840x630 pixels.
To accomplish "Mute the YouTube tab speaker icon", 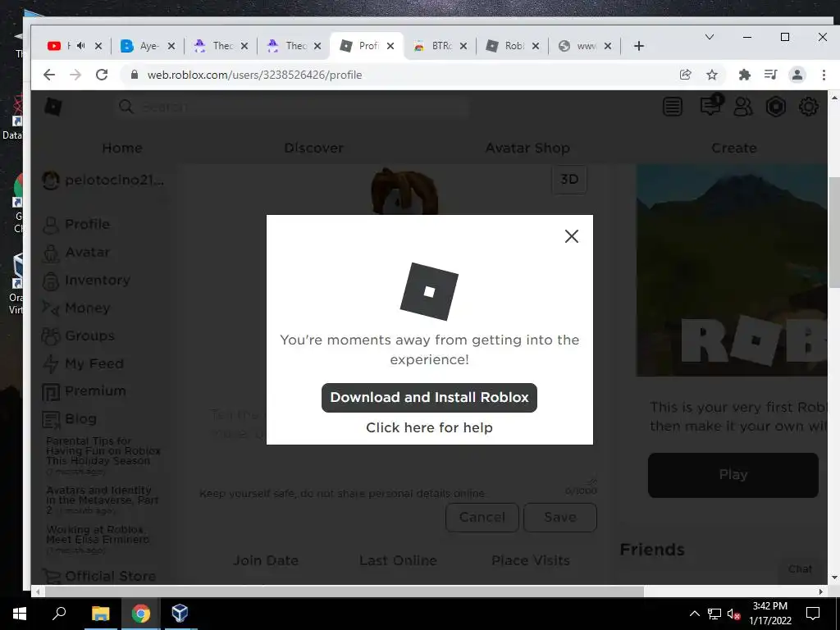I will [x=81, y=46].
